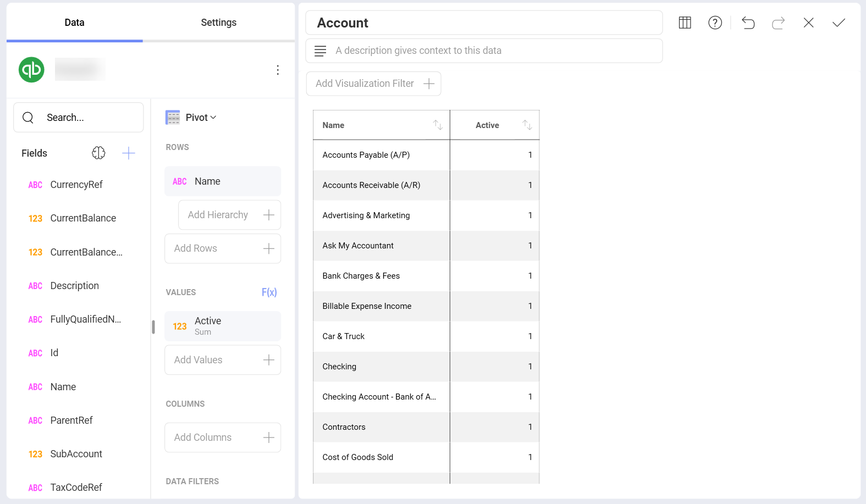Sort the Active column with arrows icon
Image resolution: width=866 pixels, height=504 pixels.
[527, 125]
